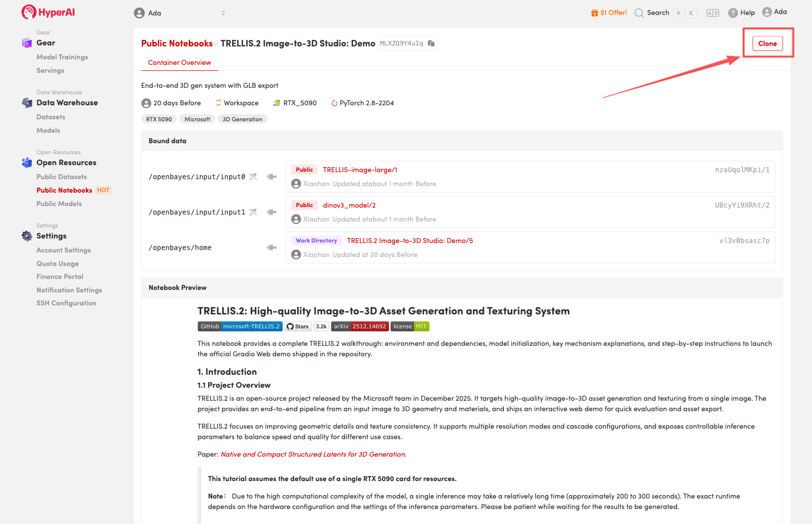Click unbind icon next to input0 path
Image resolution: width=812 pixels, height=524 pixels.
tap(253, 177)
